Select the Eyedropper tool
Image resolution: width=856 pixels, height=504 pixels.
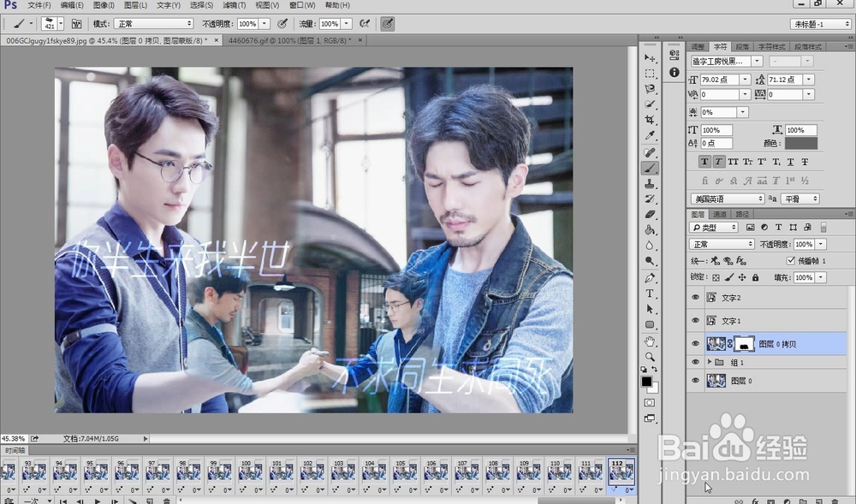pyautogui.click(x=650, y=135)
